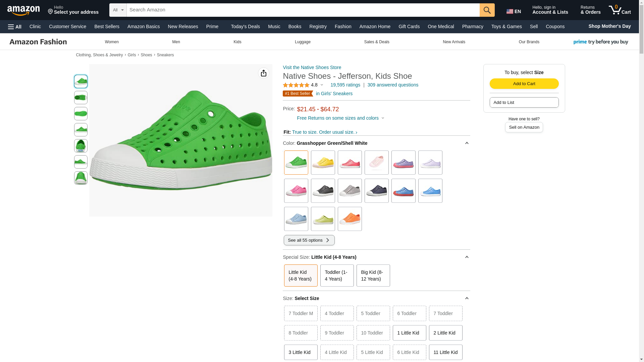Viewport: 644px width, 362px height.
Task: Click in the Search Amazon field
Action: (302, 10)
